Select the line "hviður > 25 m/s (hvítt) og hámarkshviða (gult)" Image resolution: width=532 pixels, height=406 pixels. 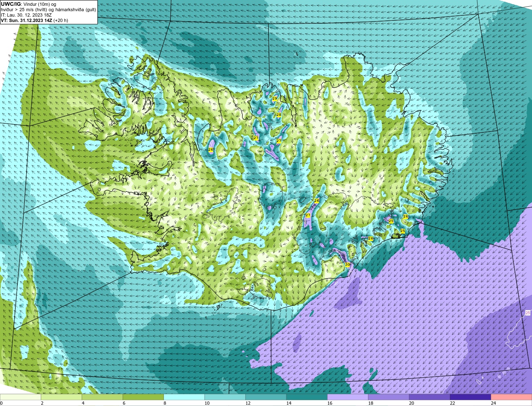click(x=49, y=10)
